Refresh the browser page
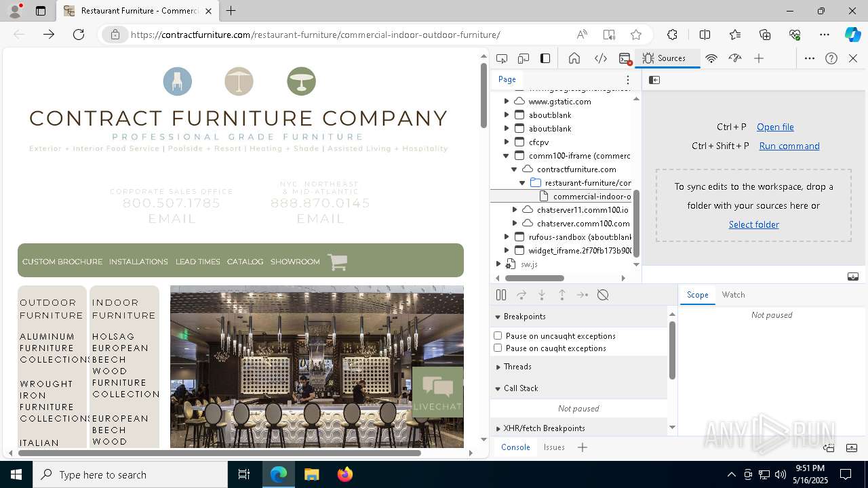The image size is (868, 488). pos(79,35)
